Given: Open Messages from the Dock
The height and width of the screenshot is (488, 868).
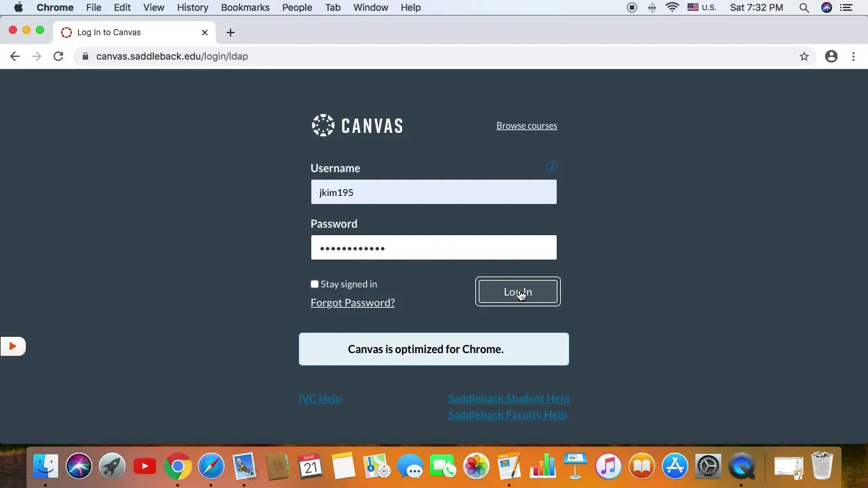Looking at the screenshot, I should 410,466.
